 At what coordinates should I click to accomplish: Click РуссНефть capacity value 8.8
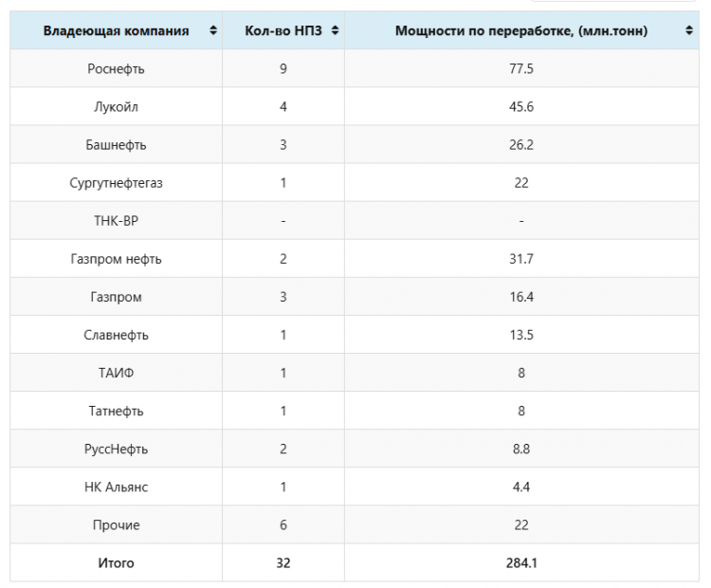(x=521, y=449)
